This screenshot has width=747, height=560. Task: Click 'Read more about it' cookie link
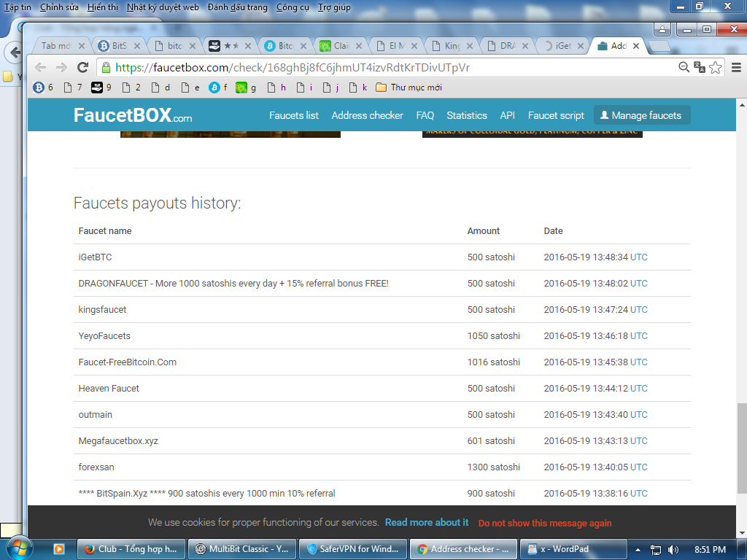[426, 522]
